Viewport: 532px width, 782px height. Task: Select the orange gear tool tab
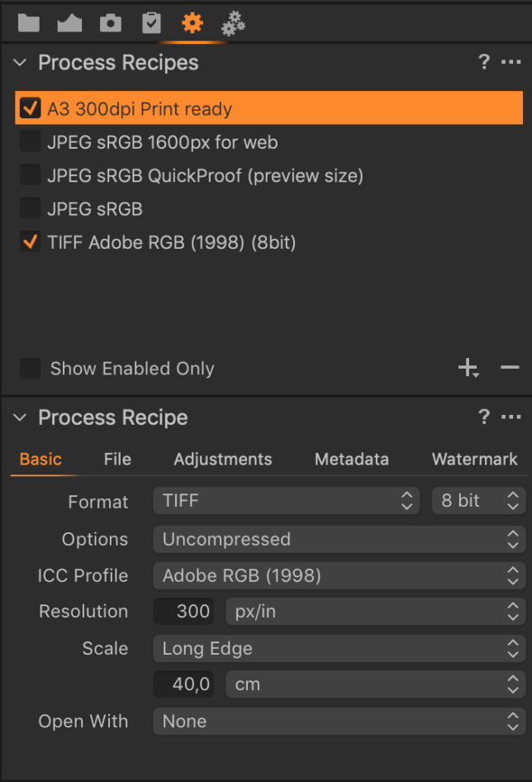pos(192,22)
